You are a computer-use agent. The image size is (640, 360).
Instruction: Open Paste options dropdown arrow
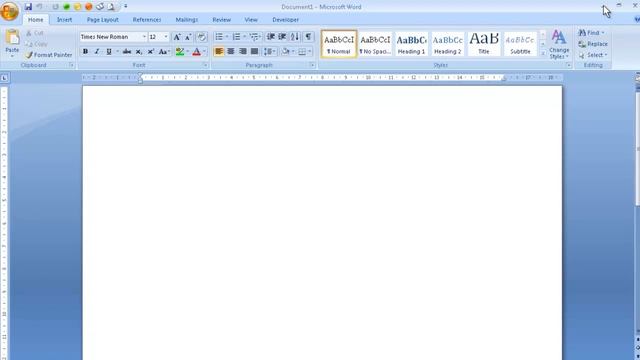(x=12, y=56)
